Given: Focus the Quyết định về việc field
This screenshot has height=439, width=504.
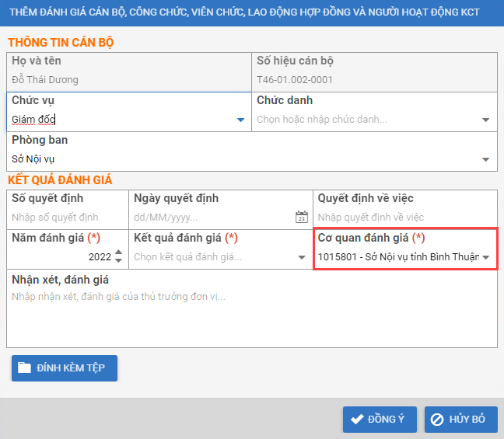Looking at the screenshot, I should [404, 218].
